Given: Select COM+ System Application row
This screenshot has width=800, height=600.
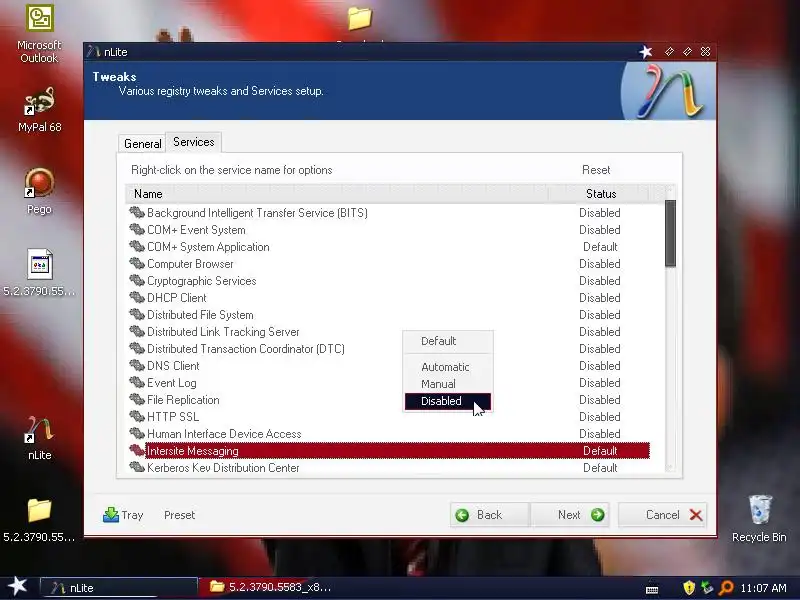Looking at the screenshot, I should [x=388, y=246].
